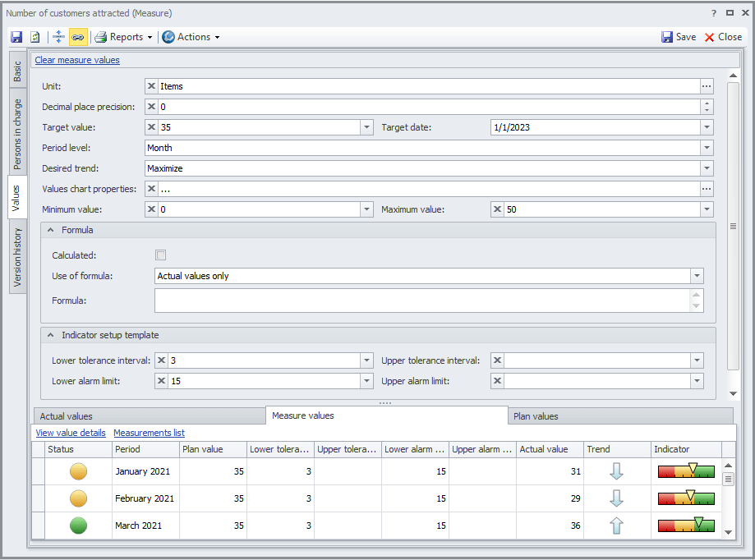The image size is (755, 560).
Task: Open the Version history tab
Action: tap(17, 257)
